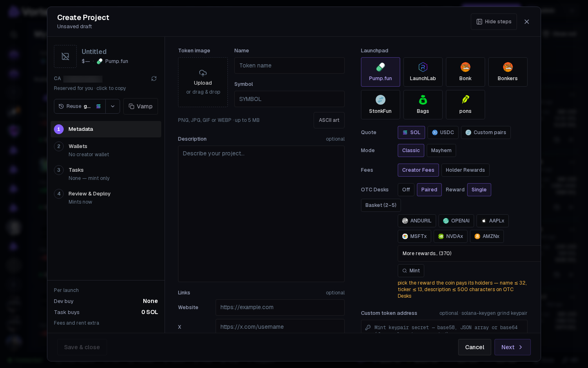
Task: Set quote currency to SOL
Action: point(411,132)
